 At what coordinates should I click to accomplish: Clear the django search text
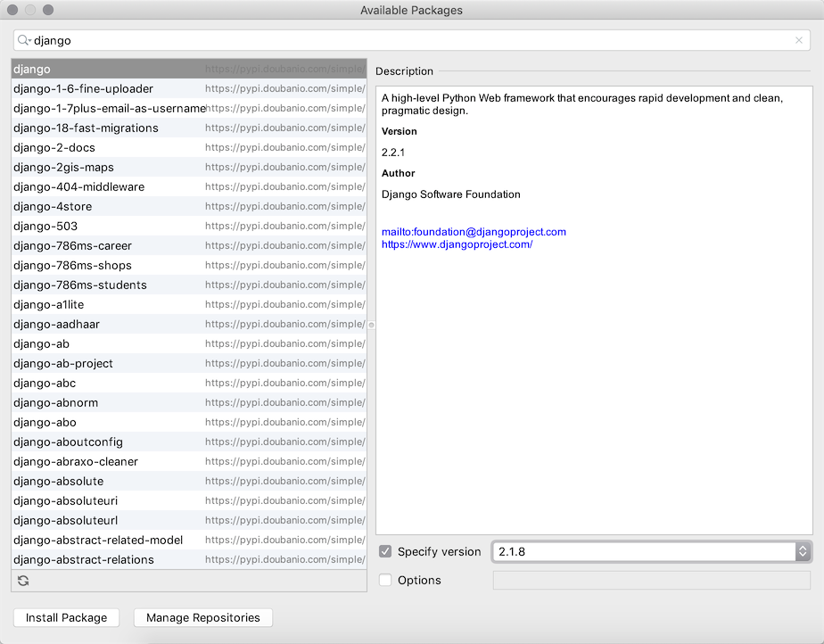pos(798,40)
